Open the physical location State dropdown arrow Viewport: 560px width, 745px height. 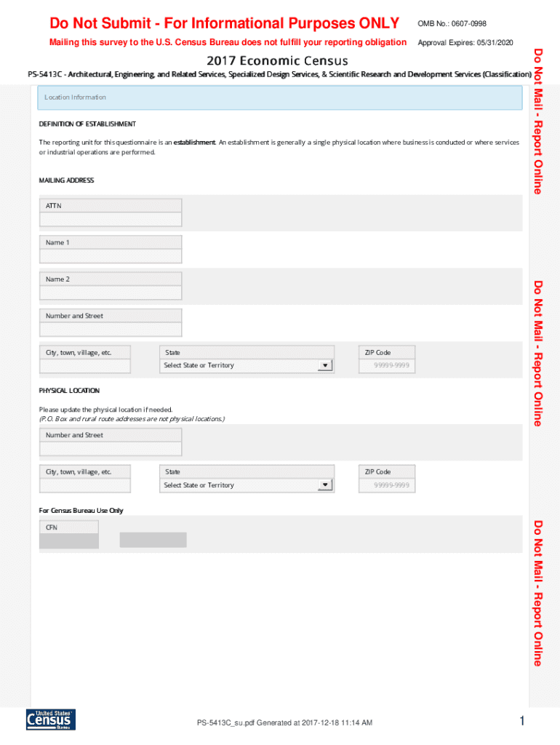pyautogui.click(x=324, y=485)
